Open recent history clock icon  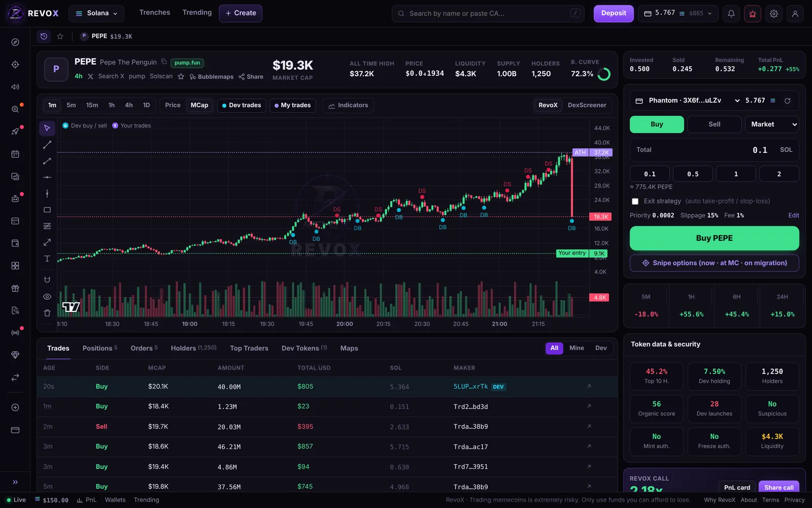[44, 36]
